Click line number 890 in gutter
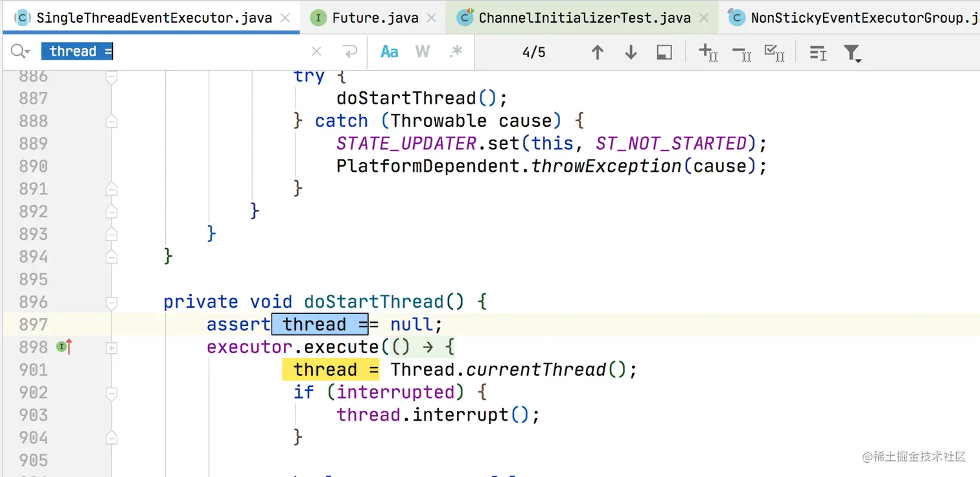The height and width of the screenshot is (477, 980). 33,167
